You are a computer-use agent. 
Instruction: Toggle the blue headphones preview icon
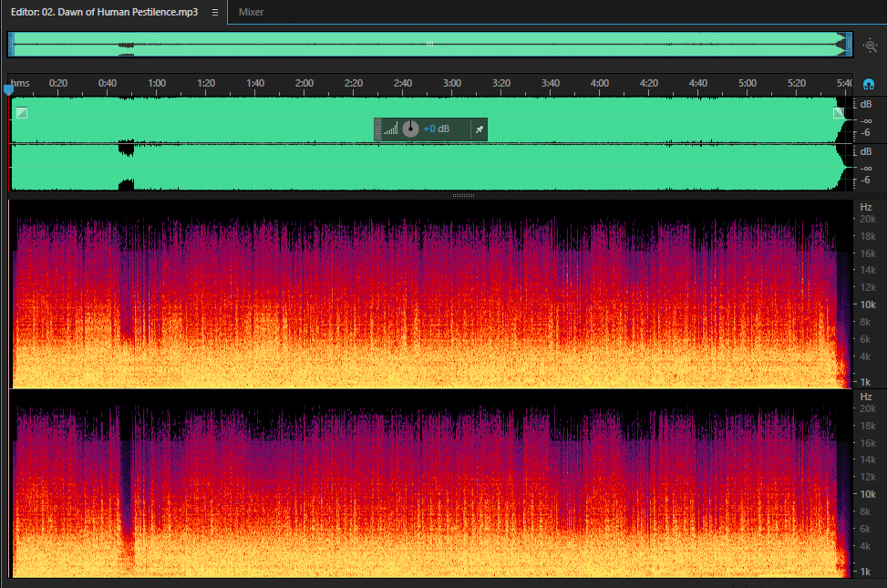tap(869, 84)
